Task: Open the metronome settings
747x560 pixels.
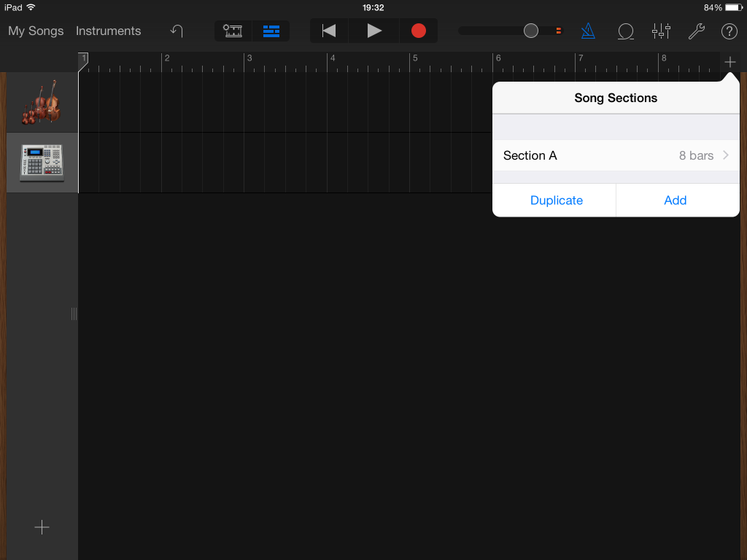Action: click(588, 31)
